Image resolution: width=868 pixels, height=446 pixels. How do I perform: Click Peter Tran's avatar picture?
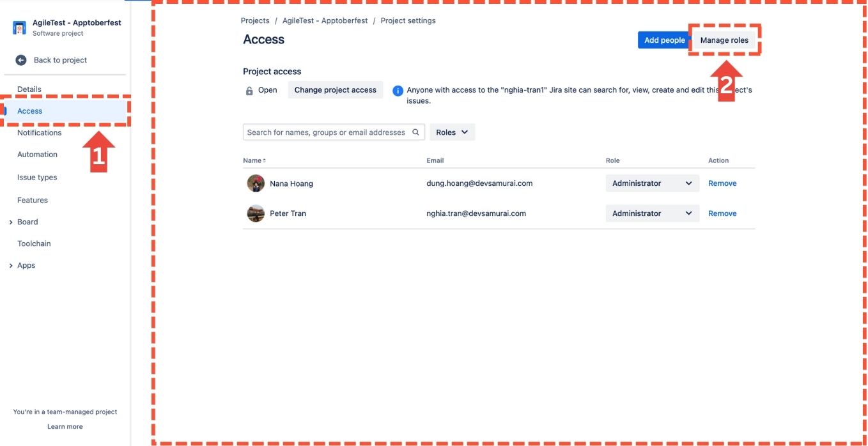[256, 213]
